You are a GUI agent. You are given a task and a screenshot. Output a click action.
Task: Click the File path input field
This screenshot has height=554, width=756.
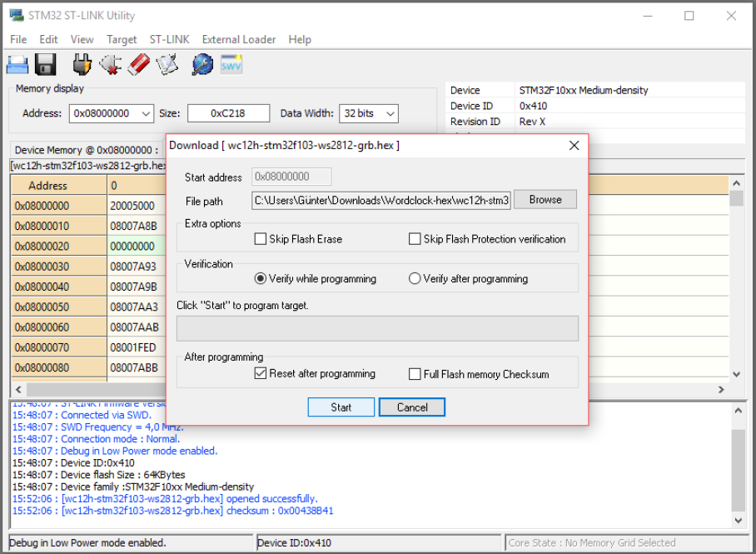coord(380,200)
